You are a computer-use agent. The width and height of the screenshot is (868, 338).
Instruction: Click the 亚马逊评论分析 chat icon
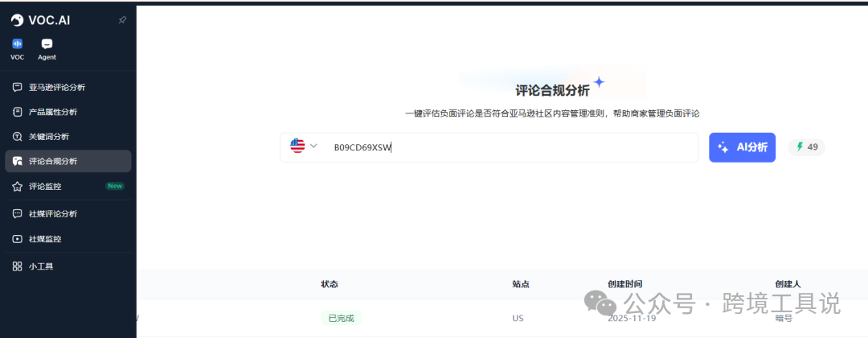coord(17,87)
